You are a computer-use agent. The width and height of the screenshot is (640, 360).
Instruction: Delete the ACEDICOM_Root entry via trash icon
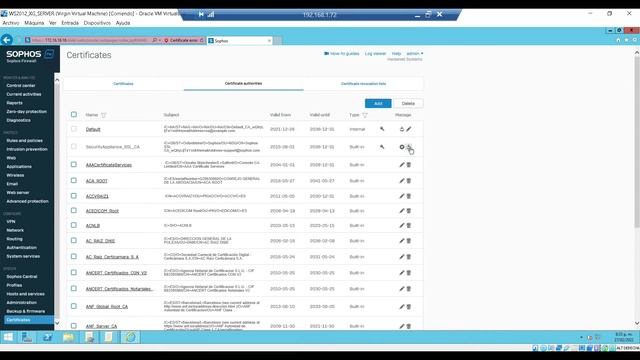coord(409,211)
